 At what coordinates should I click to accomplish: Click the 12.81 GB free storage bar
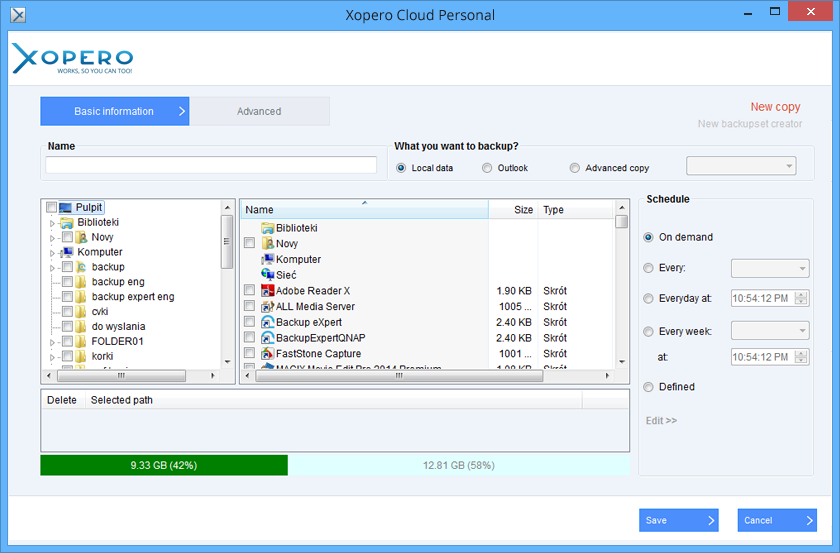(459, 465)
